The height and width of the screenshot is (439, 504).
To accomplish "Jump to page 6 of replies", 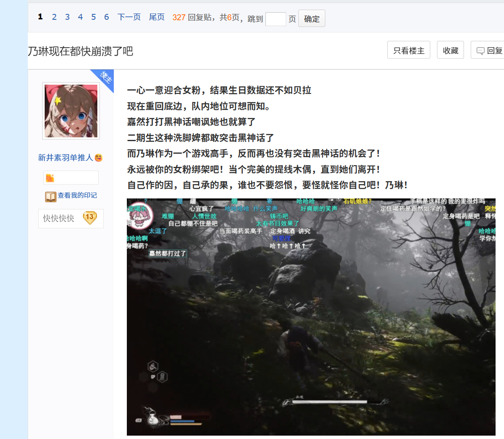I will (x=106, y=17).
